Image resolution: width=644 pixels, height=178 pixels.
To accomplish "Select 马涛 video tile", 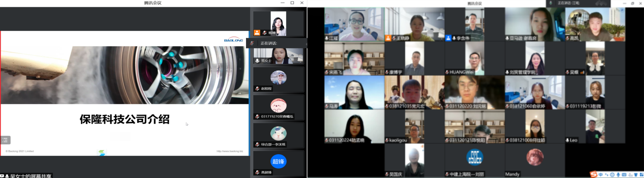I will (x=354, y=92).
